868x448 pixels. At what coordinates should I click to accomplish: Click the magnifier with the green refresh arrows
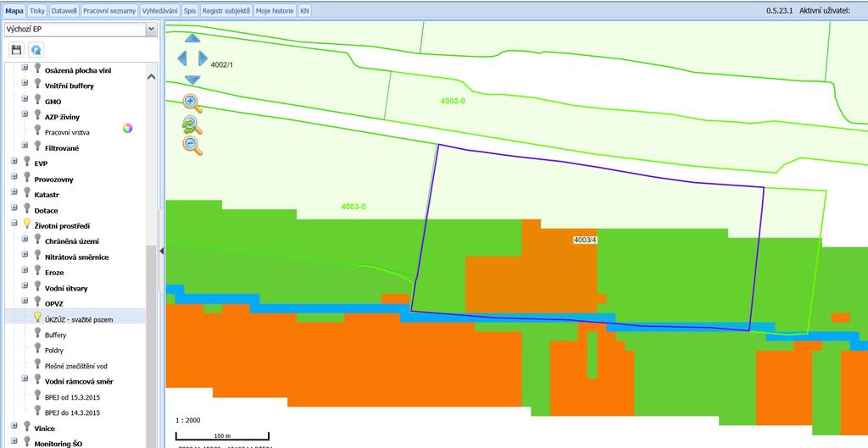coord(192,125)
